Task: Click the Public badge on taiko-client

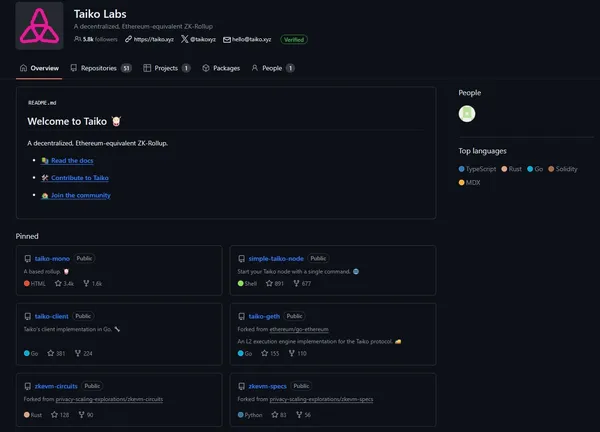Action: point(83,316)
